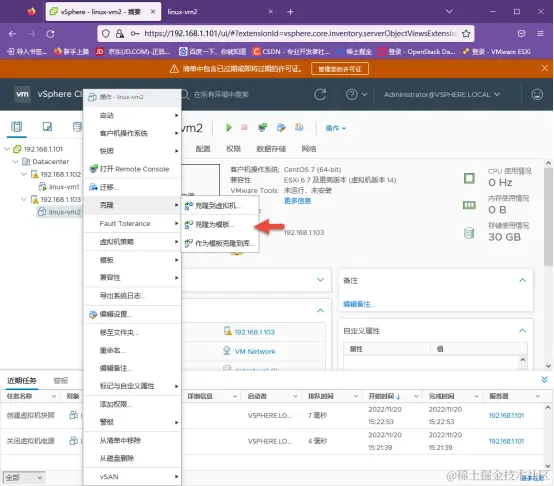Viewport: 554px width, 486px height.
Task: Choose 作为模板克隆到库... in submenu
Action: 220,243
